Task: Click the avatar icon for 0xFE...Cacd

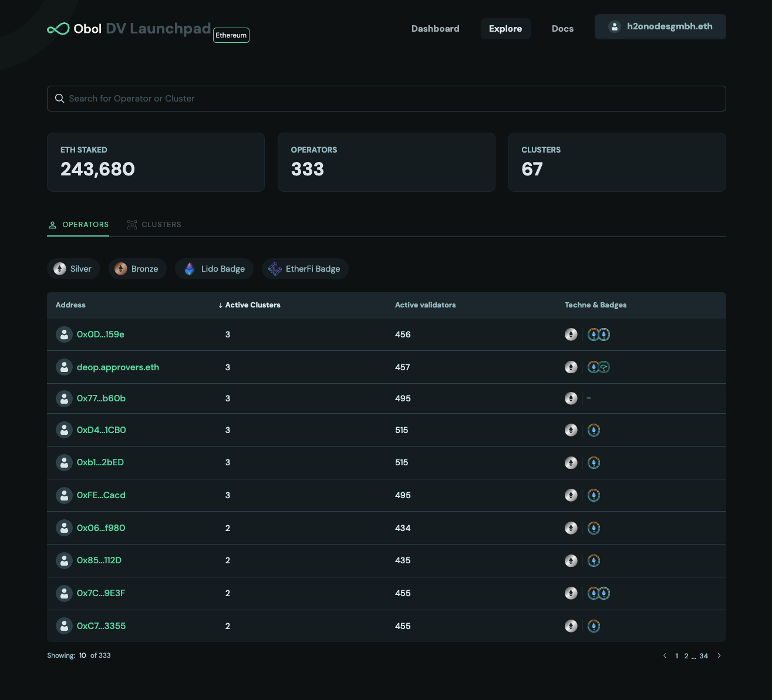Action: [64, 495]
